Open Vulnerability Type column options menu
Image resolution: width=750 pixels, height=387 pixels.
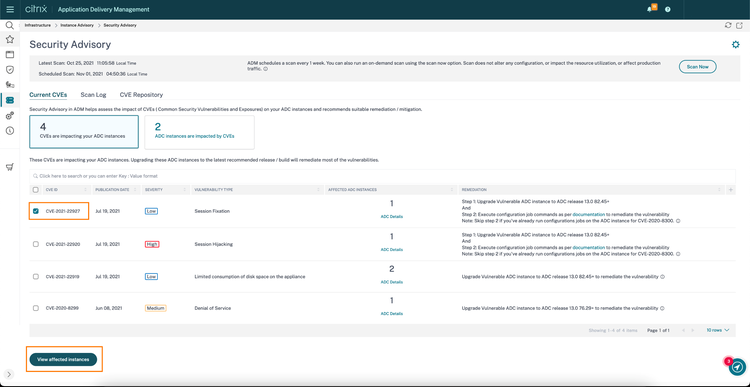click(319, 190)
